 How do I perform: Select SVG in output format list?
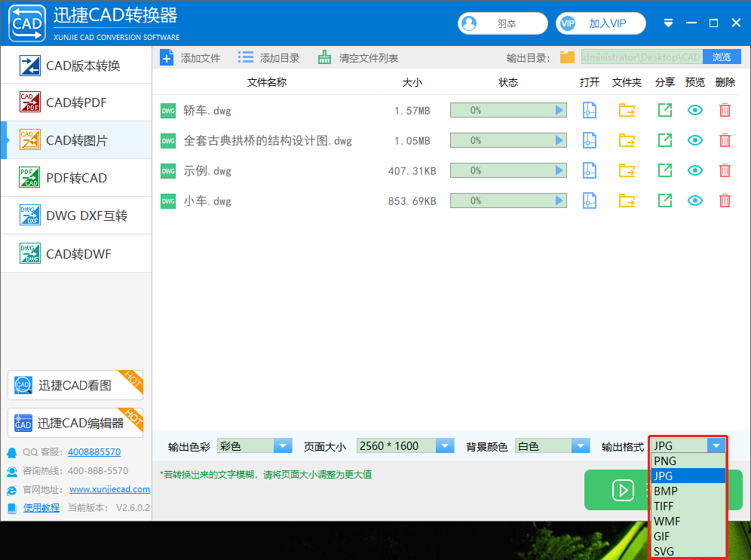tap(688, 552)
